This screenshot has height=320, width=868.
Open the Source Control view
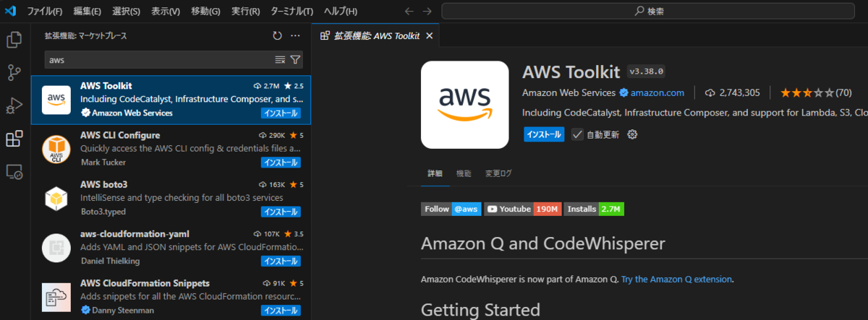coord(14,73)
